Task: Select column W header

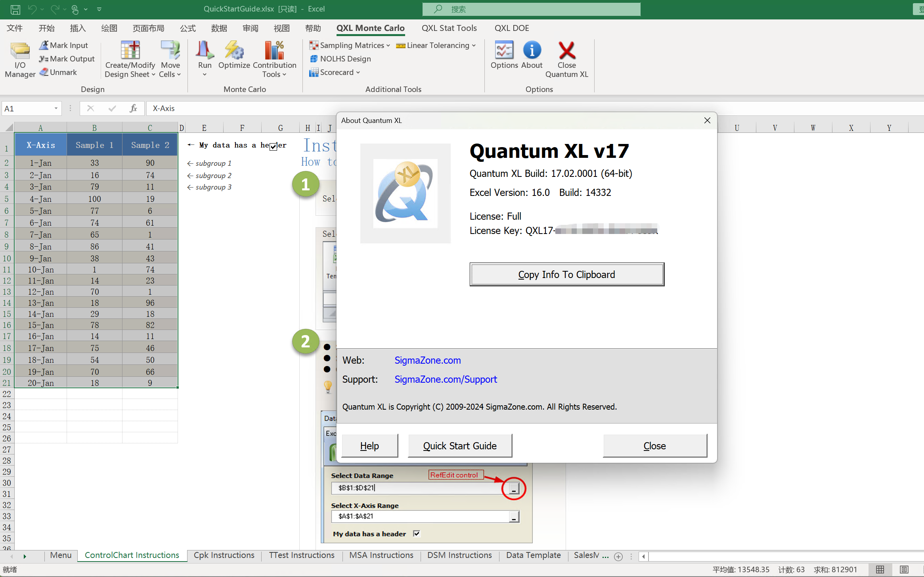Action: point(813,128)
